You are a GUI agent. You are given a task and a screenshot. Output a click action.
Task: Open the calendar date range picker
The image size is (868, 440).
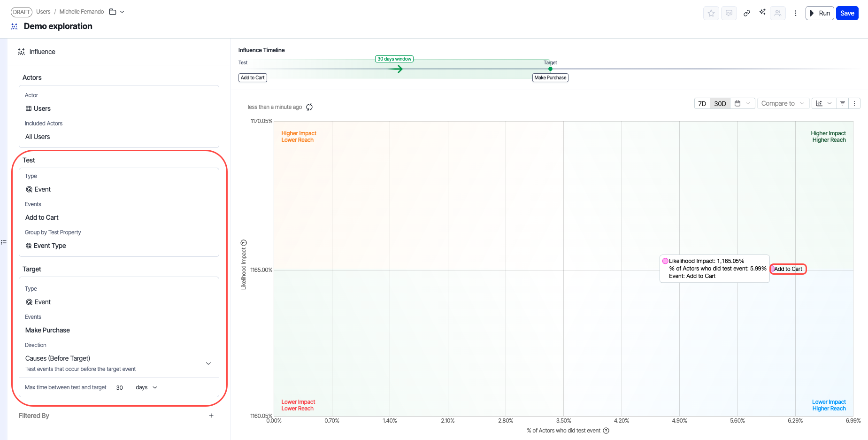(x=742, y=104)
